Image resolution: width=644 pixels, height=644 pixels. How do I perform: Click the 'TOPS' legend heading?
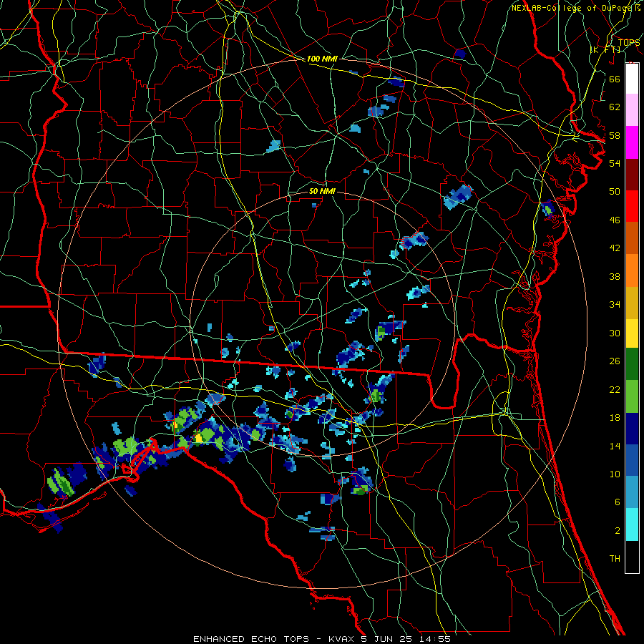point(629,42)
